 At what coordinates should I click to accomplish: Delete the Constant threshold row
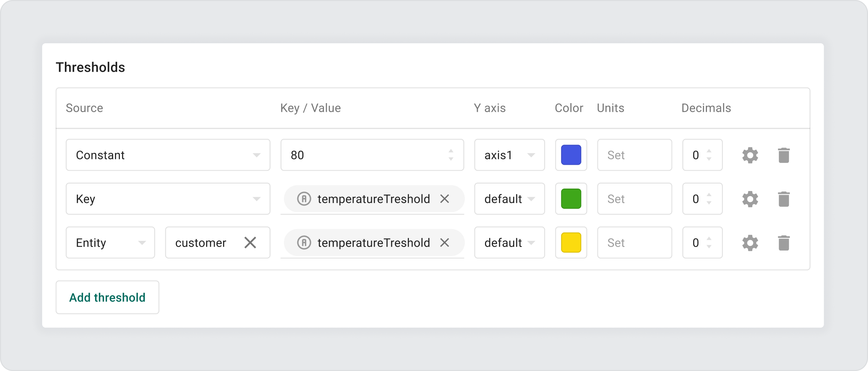pos(784,155)
